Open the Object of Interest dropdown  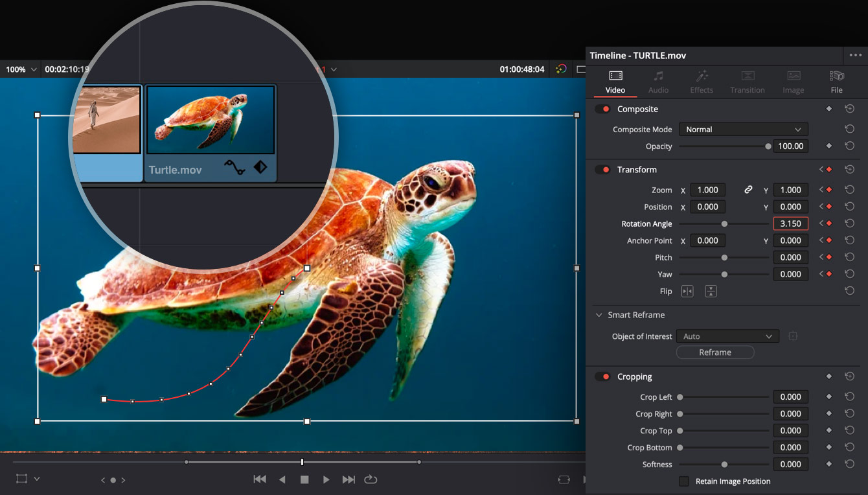727,336
